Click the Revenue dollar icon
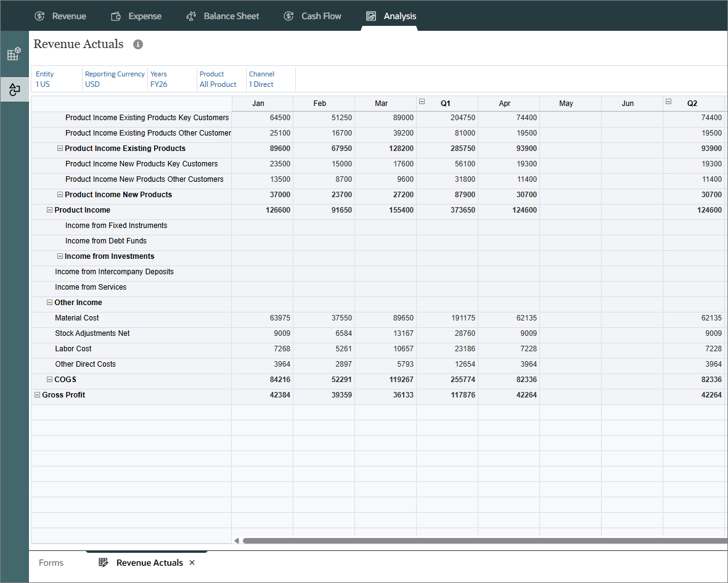Viewport: 728px width, 583px height. coord(40,16)
